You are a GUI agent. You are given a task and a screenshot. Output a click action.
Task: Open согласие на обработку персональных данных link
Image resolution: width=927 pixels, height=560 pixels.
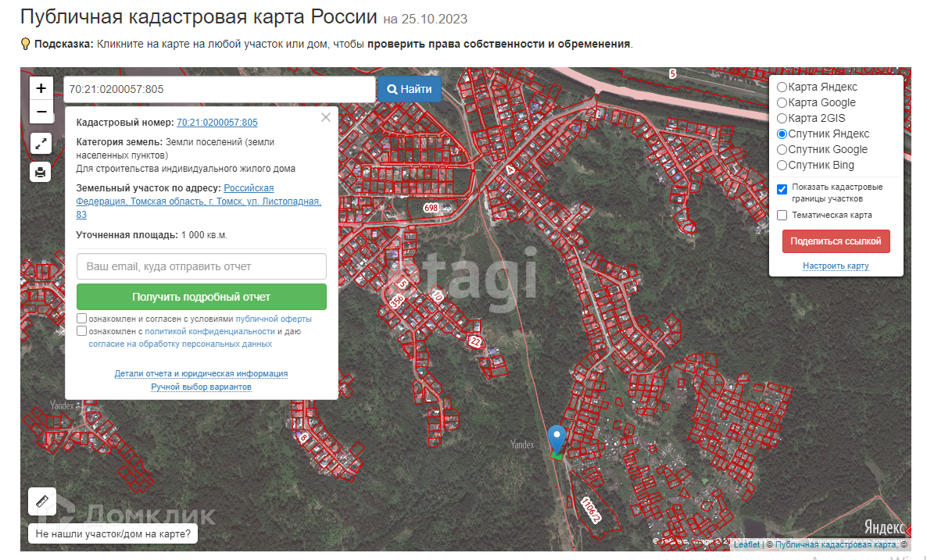click(x=181, y=344)
